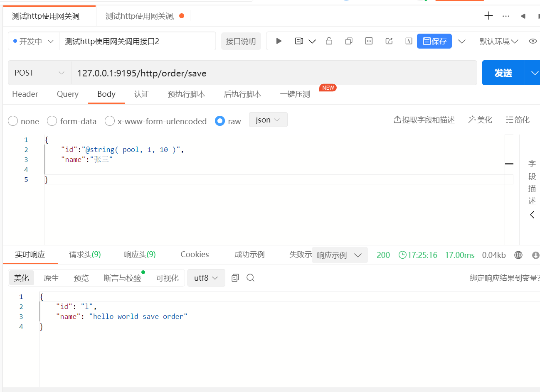Open the 开发中 status dropdown
This screenshot has height=392, width=540.
click(x=34, y=41)
